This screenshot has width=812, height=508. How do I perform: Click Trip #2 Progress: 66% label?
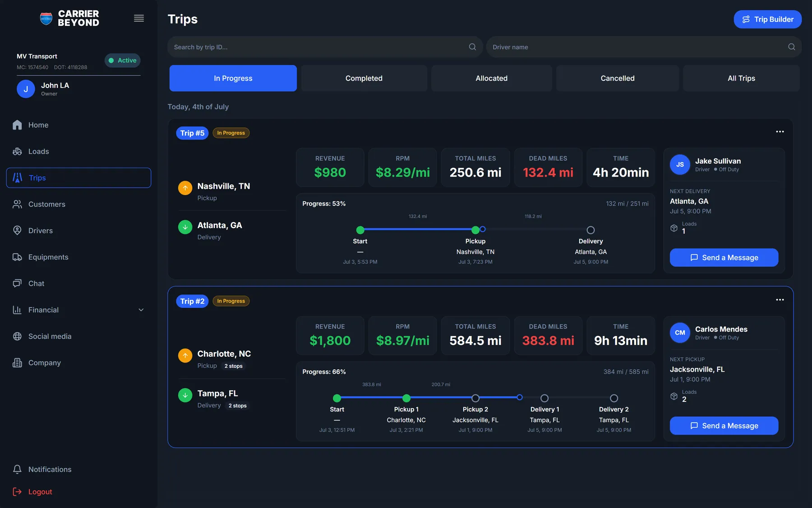[324, 372]
